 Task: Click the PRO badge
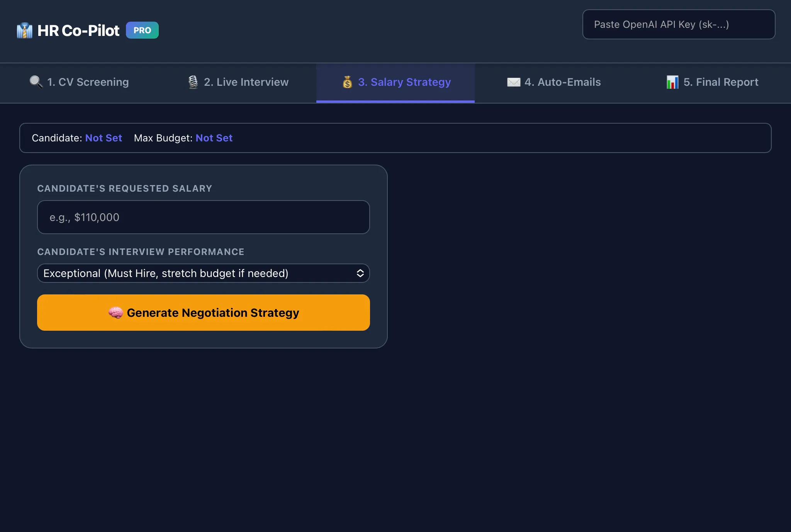[142, 30]
